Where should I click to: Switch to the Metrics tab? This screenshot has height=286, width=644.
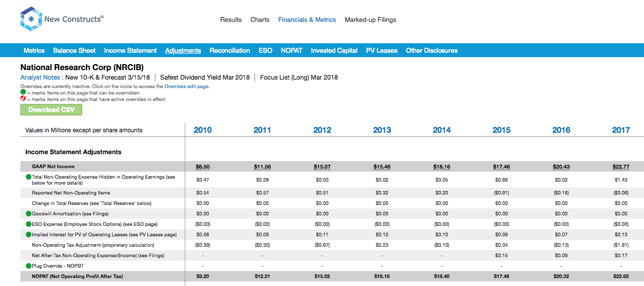coord(34,50)
